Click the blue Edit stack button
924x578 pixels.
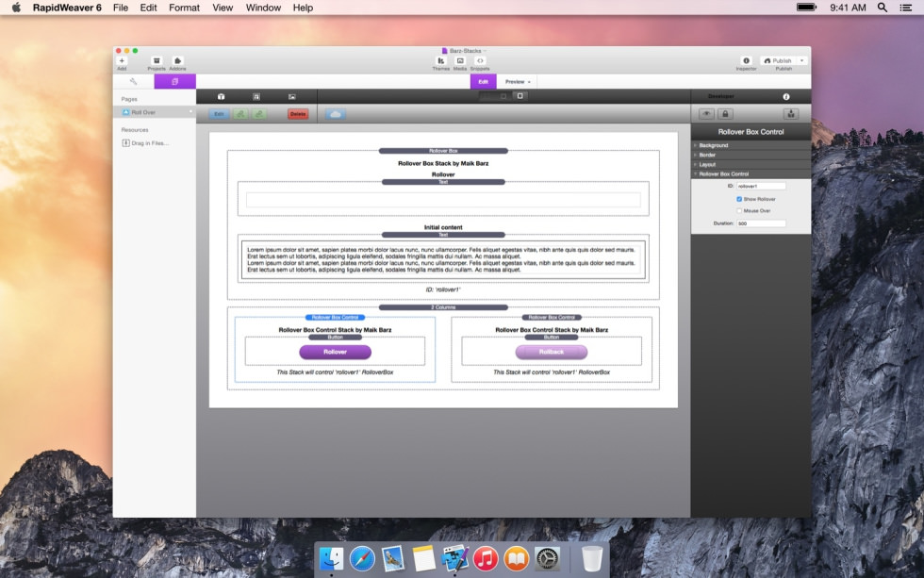click(x=219, y=114)
